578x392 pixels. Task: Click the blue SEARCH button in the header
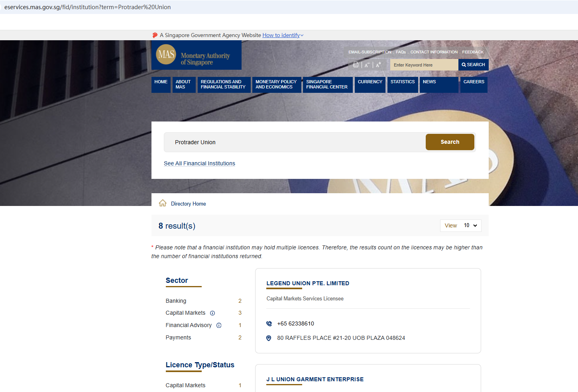(474, 65)
